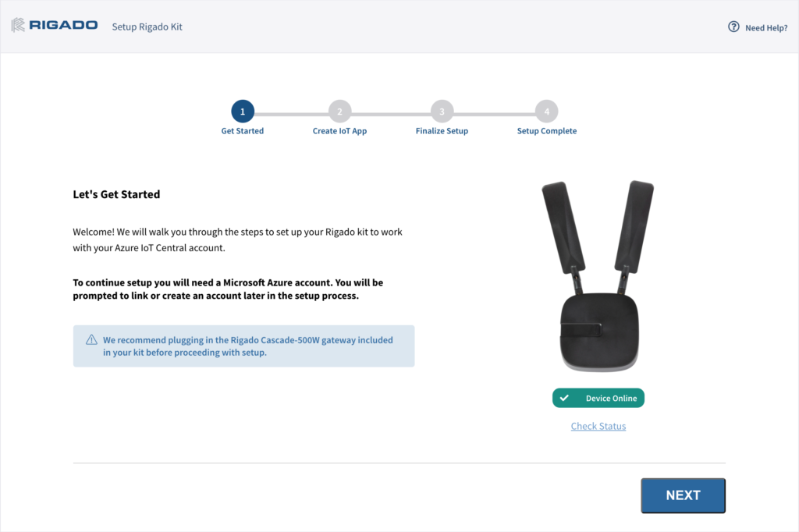
Task: Click the Need Help question mark icon
Action: tap(733, 27)
